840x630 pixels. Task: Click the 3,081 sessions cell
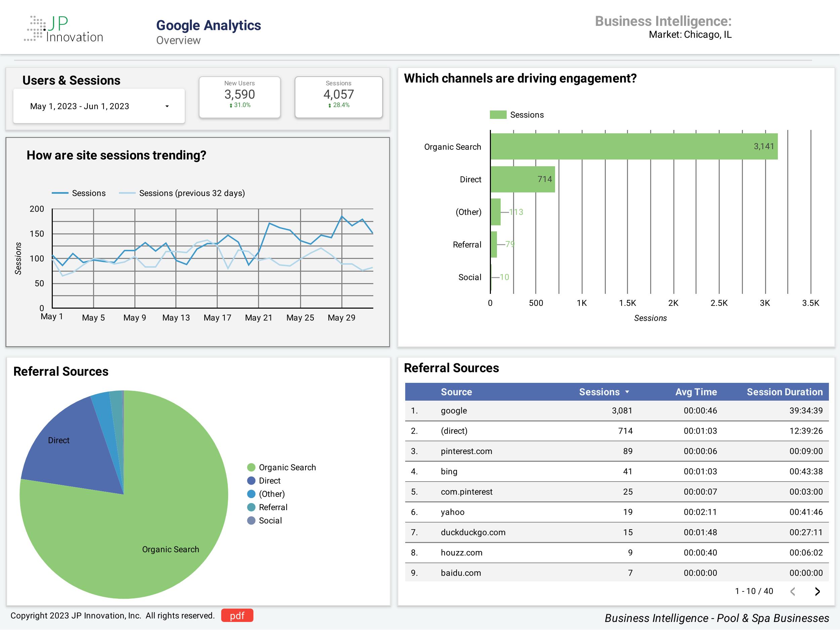(x=622, y=411)
